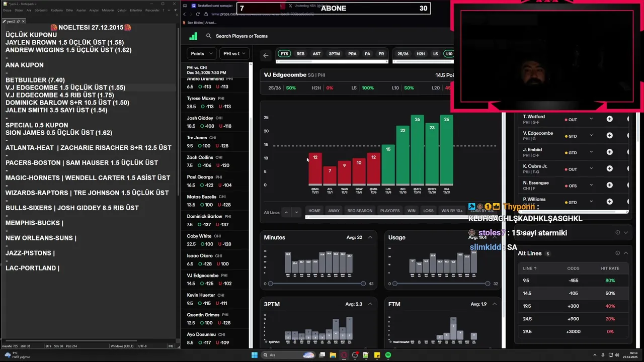The image size is (644, 362).
Task: Decrease Alt Lines with the down arrow
Action: [296, 212]
